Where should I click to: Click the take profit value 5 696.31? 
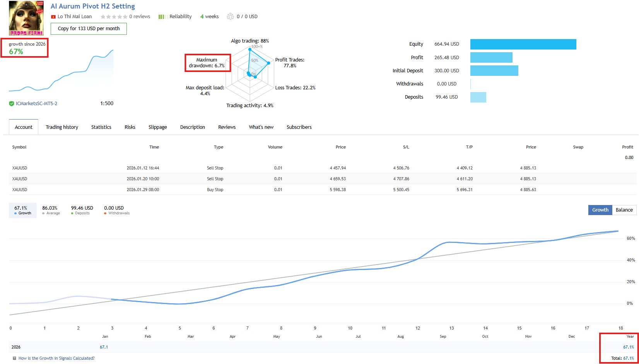point(465,190)
